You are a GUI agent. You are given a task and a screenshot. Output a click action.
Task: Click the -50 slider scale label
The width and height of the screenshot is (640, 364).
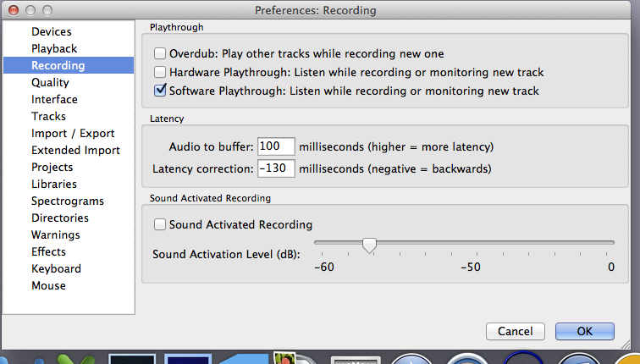tap(471, 267)
